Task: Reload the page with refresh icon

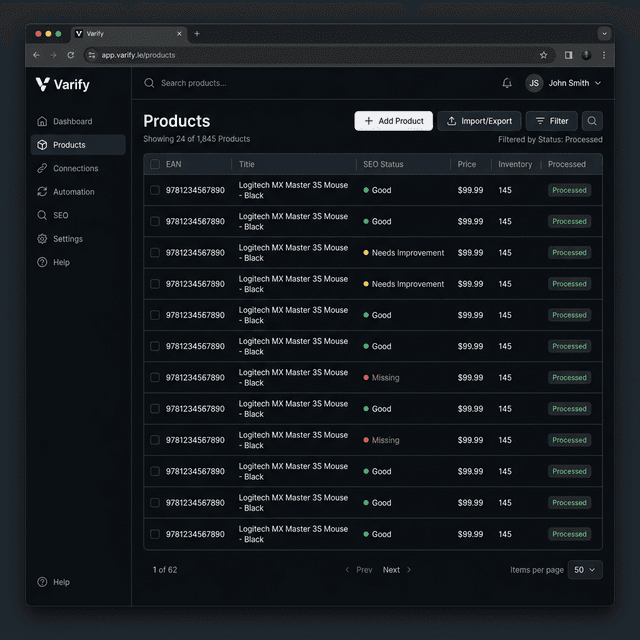Action: coord(71,55)
